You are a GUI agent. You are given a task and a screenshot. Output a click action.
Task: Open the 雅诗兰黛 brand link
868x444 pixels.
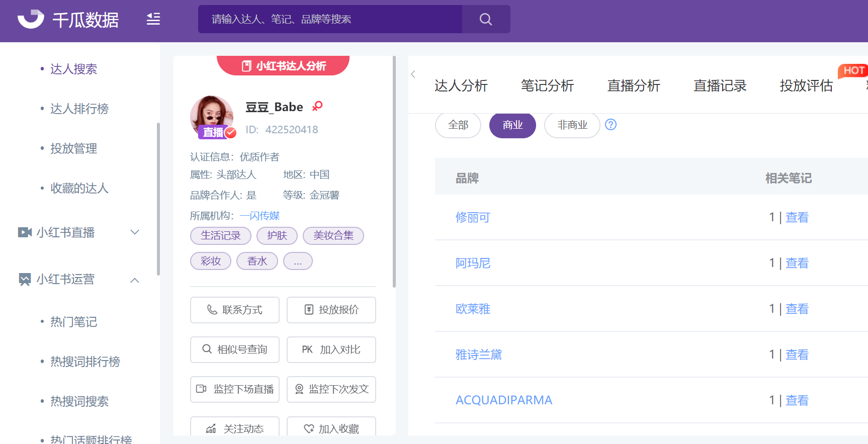pyautogui.click(x=479, y=355)
